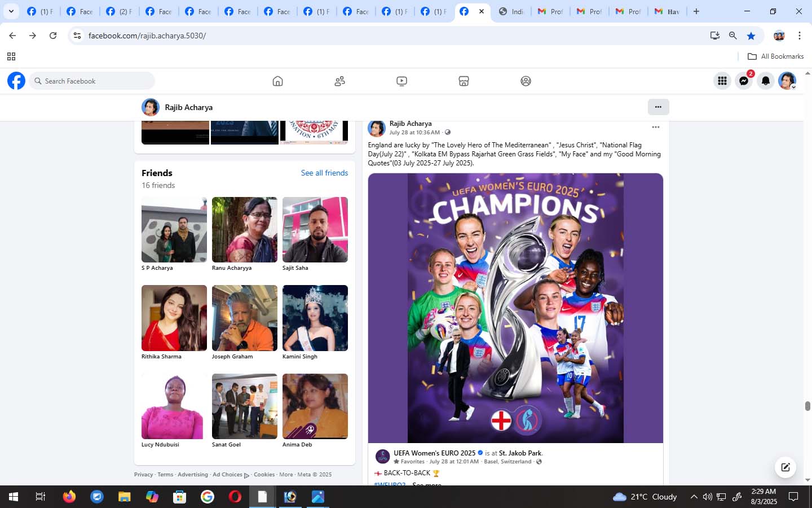This screenshot has width=812, height=508.
Task: Open S P Acharya's friend photo
Action: tap(174, 230)
